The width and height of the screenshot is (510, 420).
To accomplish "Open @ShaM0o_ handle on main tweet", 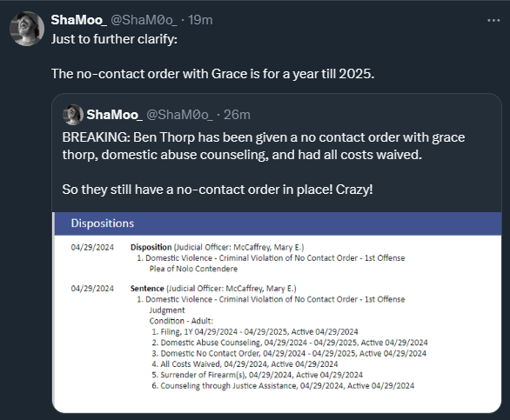I will (x=144, y=20).
